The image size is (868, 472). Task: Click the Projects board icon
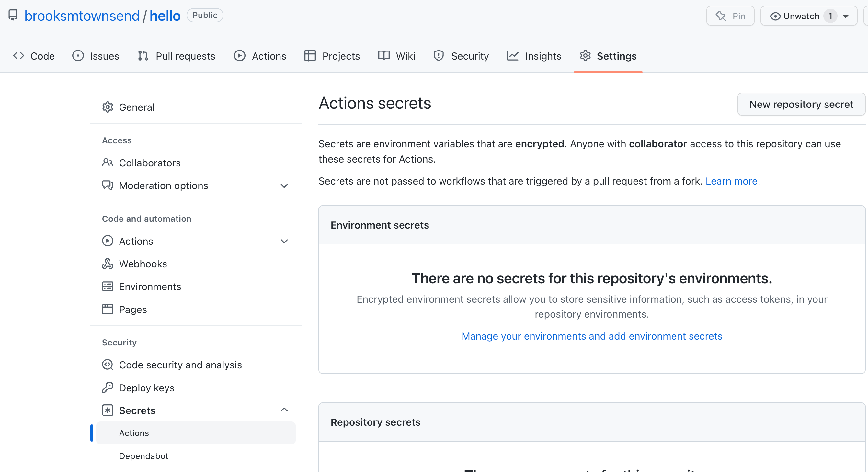click(x=310, y=56)
